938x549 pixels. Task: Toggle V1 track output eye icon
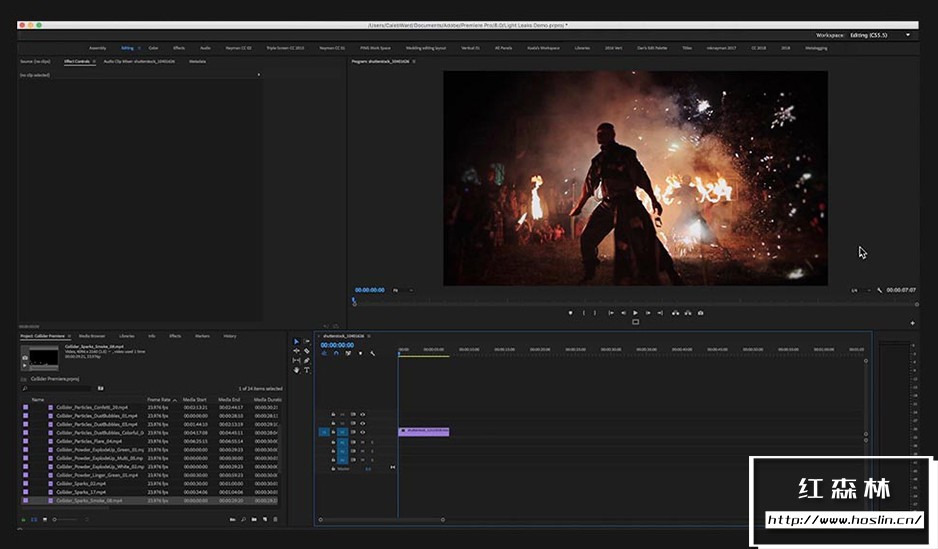[362, 432]
